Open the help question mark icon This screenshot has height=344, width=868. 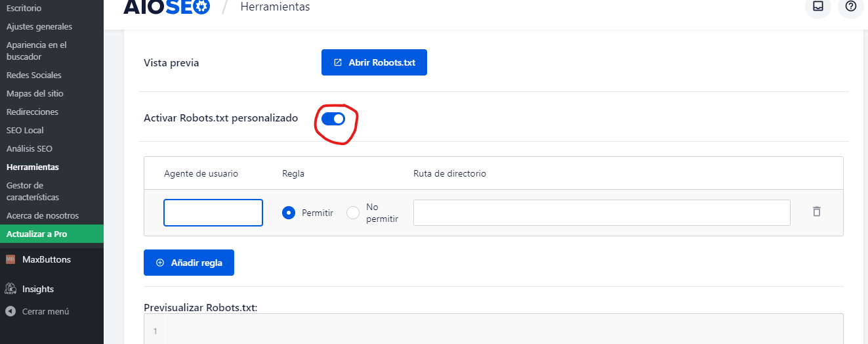pos(850,7)
